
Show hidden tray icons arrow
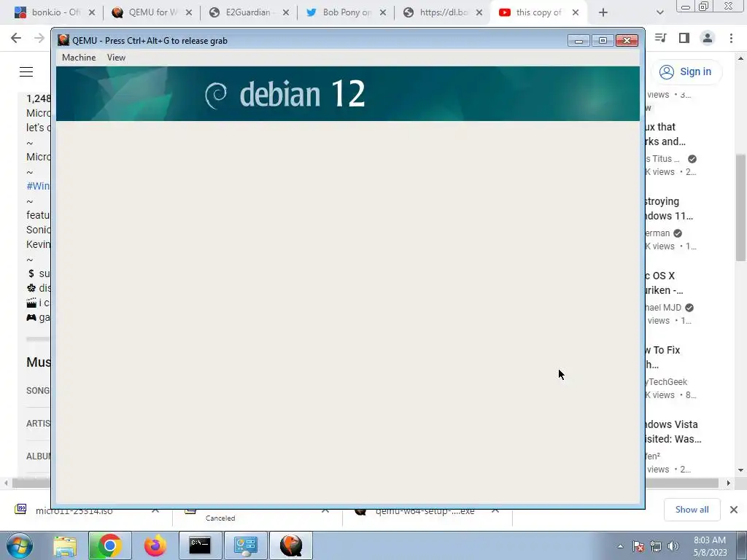pos(620,546)
